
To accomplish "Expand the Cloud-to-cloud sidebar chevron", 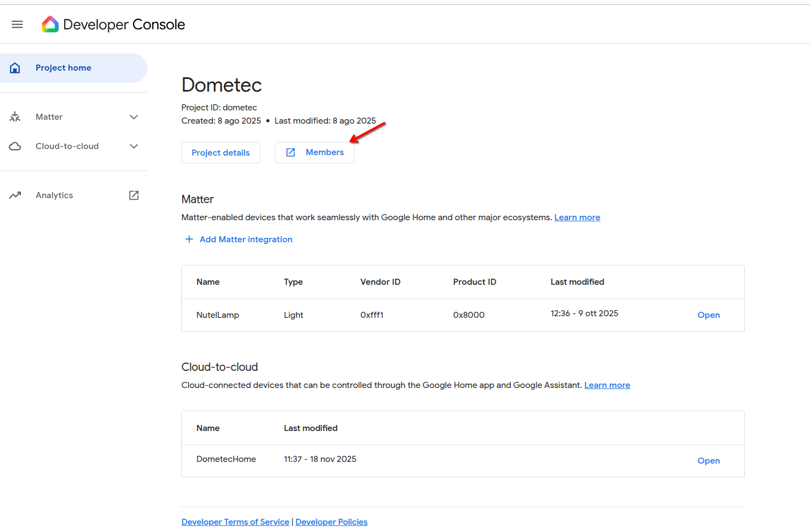I will coord(134,146).
